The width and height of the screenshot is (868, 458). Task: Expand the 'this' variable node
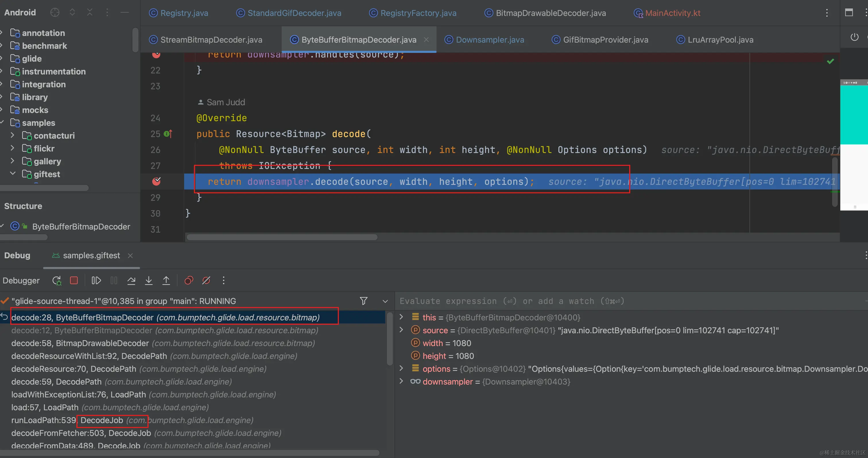pos(401,317)
